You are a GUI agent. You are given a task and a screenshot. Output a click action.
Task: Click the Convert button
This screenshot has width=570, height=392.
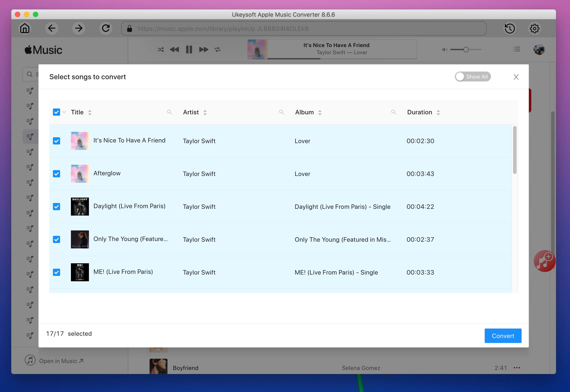point(503,336)
